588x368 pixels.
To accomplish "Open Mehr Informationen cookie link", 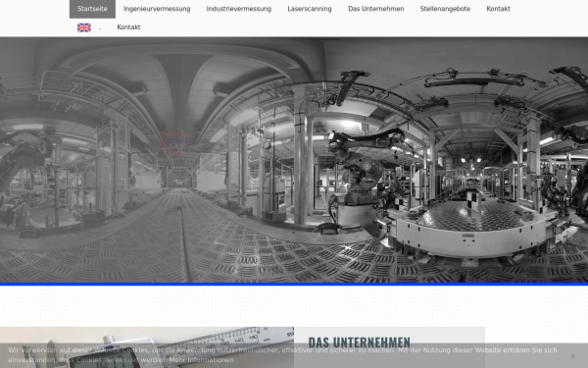I will [201, 360].
